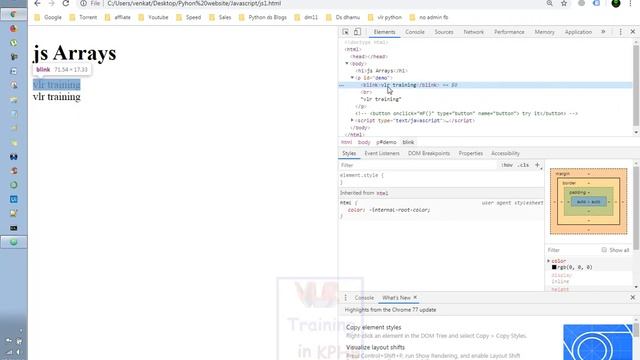The width and height of the screenshot is (640, 360).
Task: Open Sales bookmarks folder
Action: (x=220, y=18)
